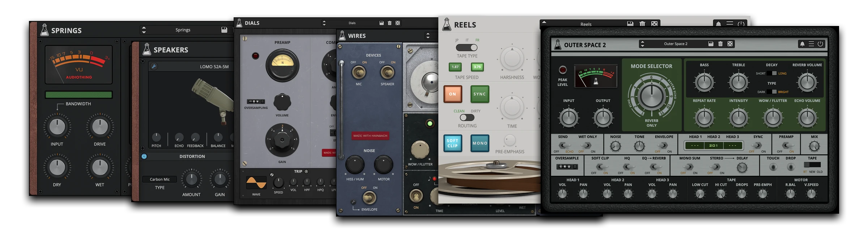Viewport: 868px width, 231px height.
Task: Toggle the Speaker device switch in Wires
Action: 387,73
